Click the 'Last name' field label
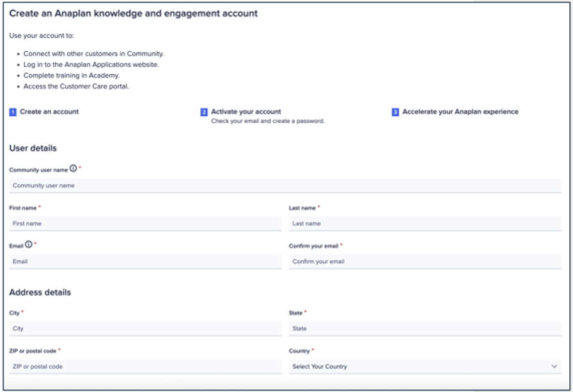 coord(302,208)
